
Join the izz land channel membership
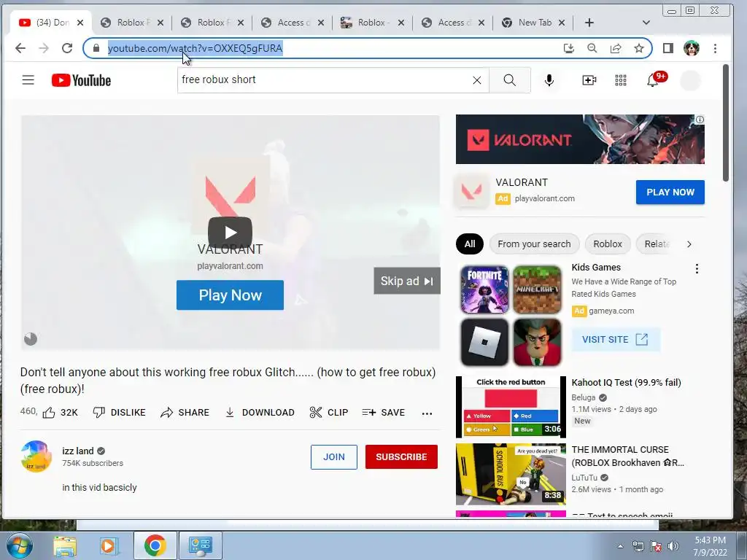coord(334,457)
